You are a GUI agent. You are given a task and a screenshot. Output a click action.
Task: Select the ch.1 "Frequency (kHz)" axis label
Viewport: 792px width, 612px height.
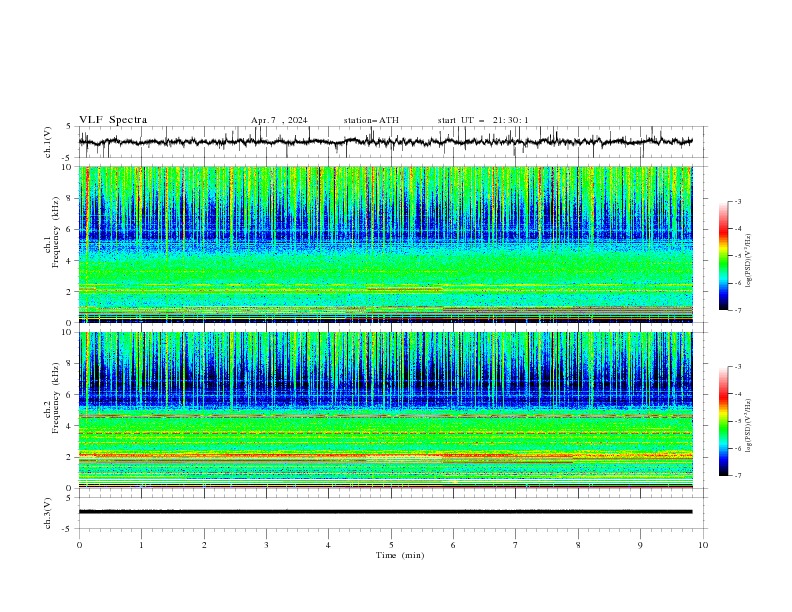[x=56, y=233]
